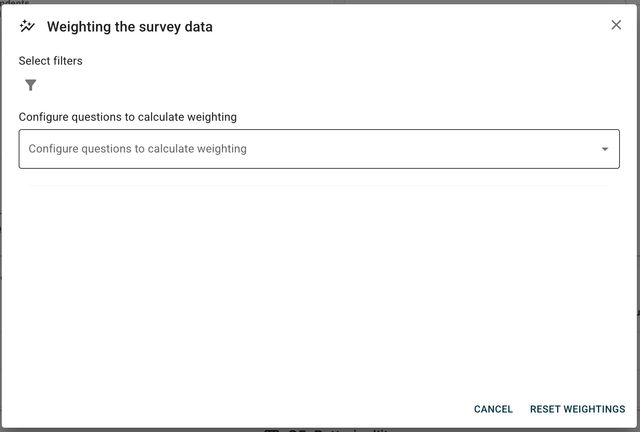Click the label above the questions dropdown
The width and height of the screenshot is (640, 432).
click(127, 117)
